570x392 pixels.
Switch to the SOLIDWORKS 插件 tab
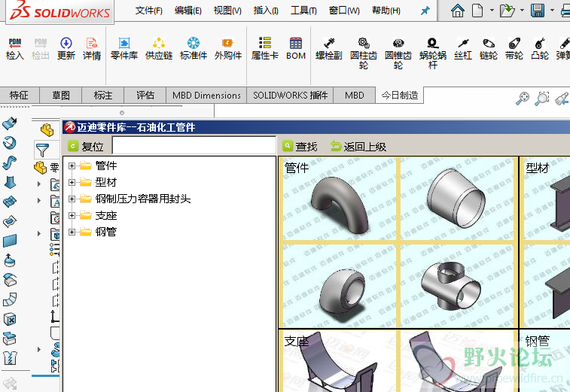[x=290, y=96]
